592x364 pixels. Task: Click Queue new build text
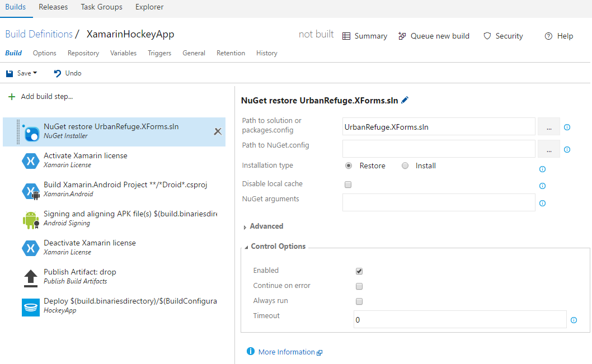pyautogui.click(x=440, y=36)
